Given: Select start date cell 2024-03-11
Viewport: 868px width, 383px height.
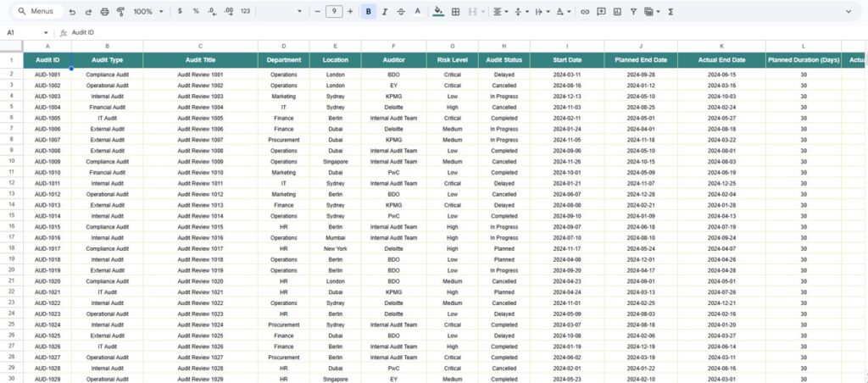Looking at the screenshot, I should [567, 75].
